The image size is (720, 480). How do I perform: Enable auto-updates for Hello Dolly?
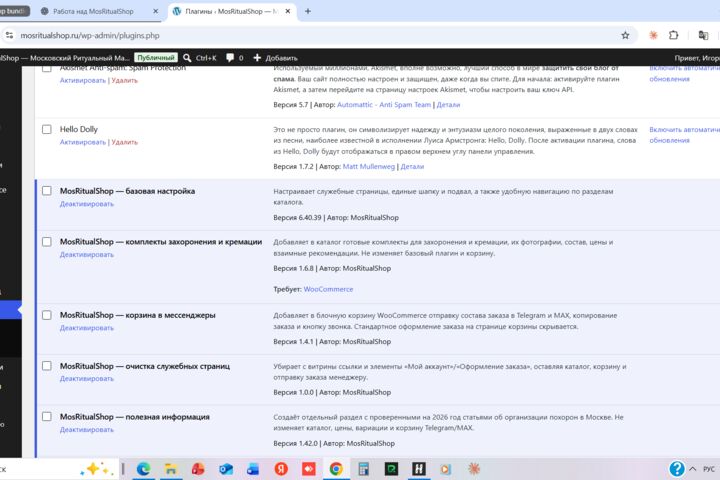[684, 135]
